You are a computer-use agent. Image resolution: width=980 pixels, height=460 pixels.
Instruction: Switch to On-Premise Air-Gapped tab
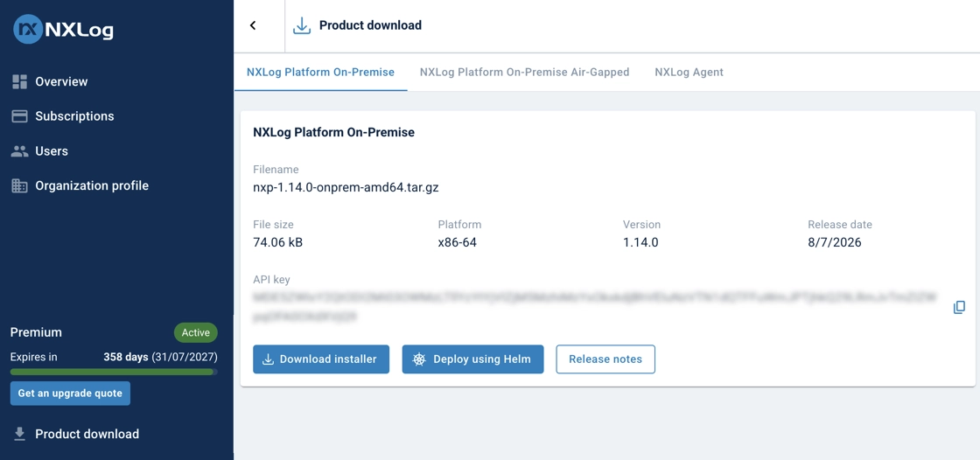pos(524,73)
